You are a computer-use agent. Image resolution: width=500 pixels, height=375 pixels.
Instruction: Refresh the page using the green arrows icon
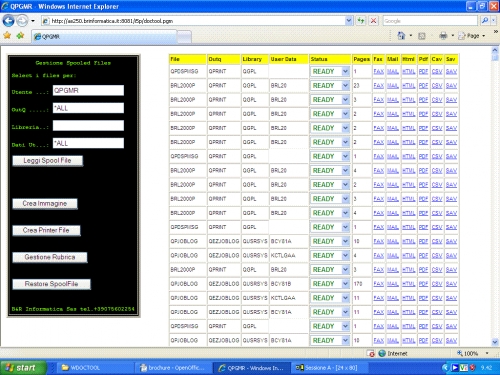[361, 21]
